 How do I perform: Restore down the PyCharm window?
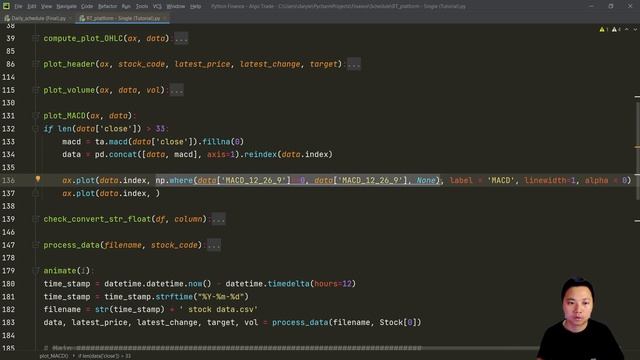pyautogui.click(x=611, y=6)
